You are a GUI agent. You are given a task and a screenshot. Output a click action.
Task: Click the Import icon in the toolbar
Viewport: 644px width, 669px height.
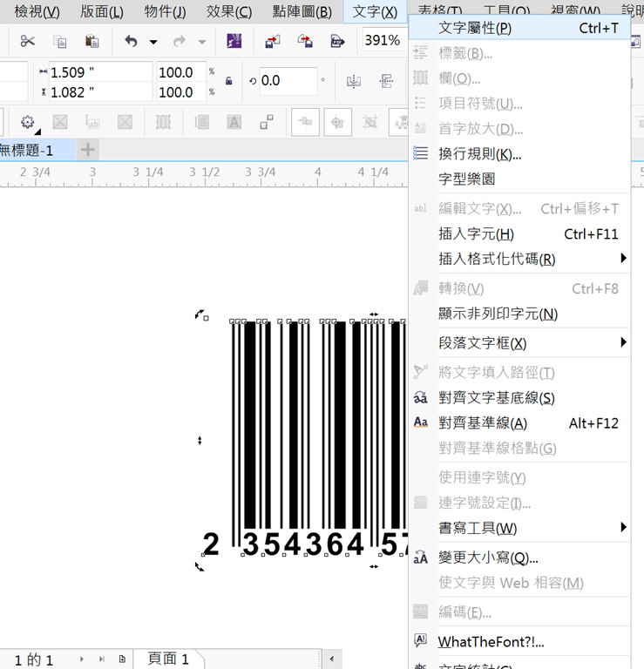(x=273, y=41)
